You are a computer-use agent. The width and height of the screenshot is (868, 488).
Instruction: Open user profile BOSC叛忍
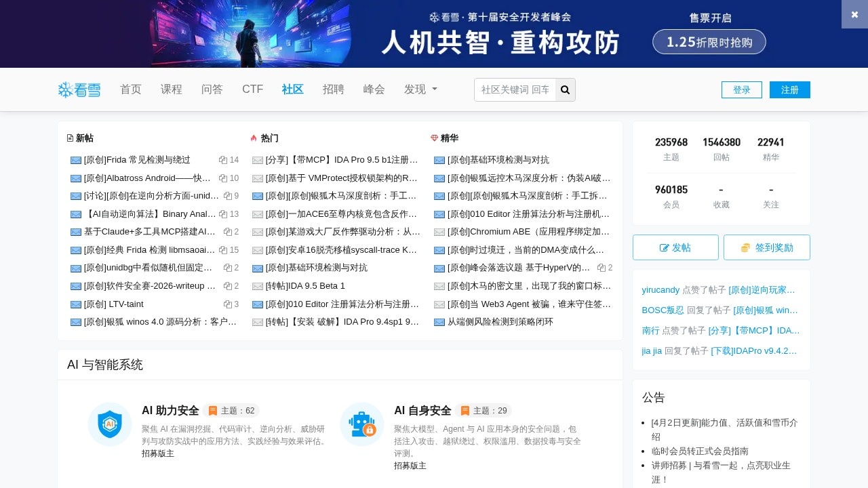[663, 310]
